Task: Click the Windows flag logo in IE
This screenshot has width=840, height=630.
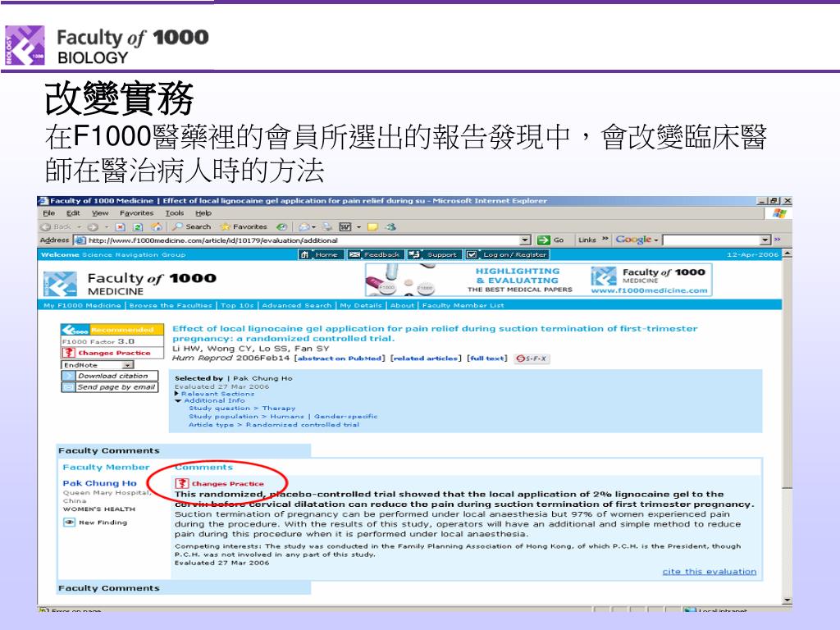Action: point(779,214)
